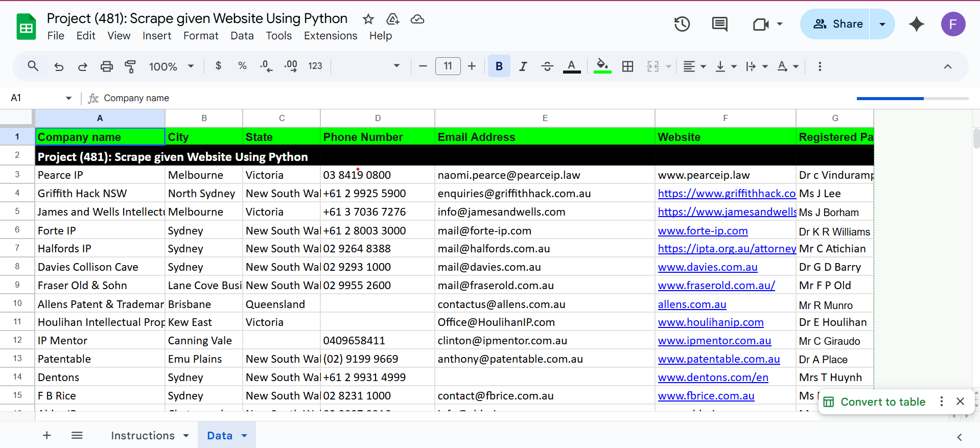Click the move to folder icon

pyautogui.click(x=392, y=19)
